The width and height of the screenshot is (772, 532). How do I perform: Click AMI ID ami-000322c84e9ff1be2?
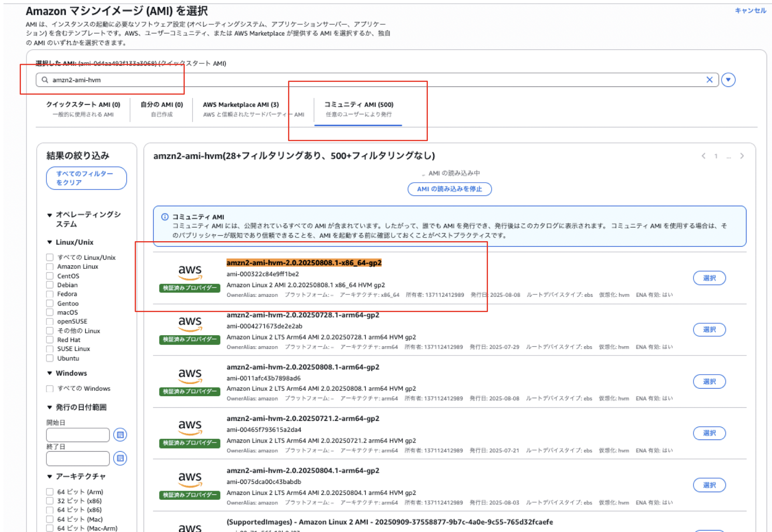(263, 274)
